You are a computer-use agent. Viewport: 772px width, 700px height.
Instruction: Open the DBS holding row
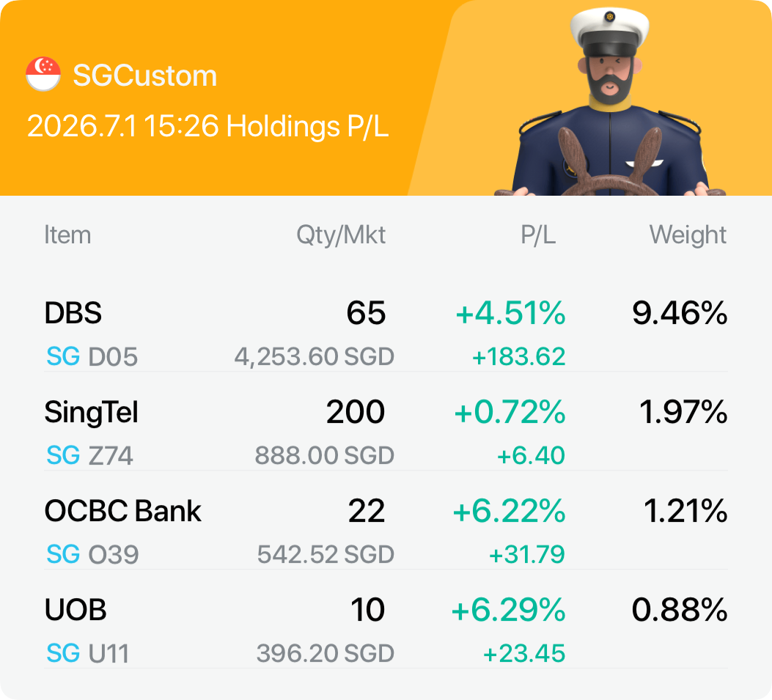coord(386,334)
